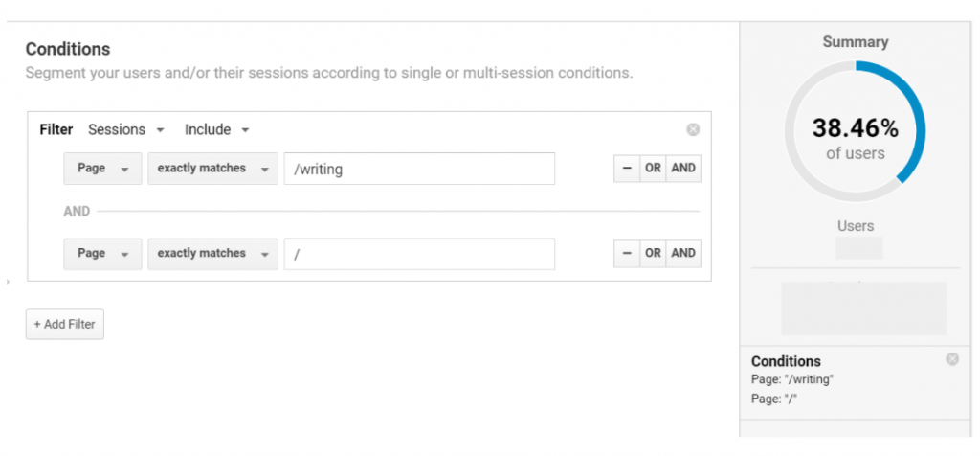Remove the filter using its X icon

(693, 129)
